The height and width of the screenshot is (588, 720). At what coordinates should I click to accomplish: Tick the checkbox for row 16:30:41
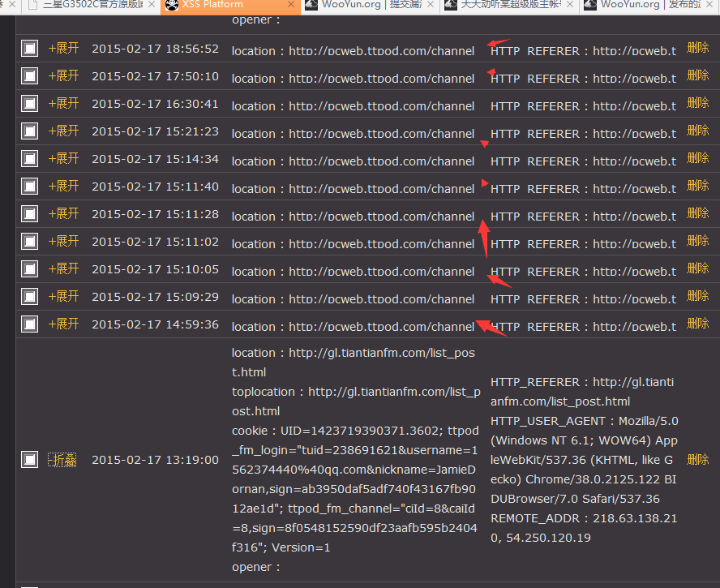(x=29, y=103)
